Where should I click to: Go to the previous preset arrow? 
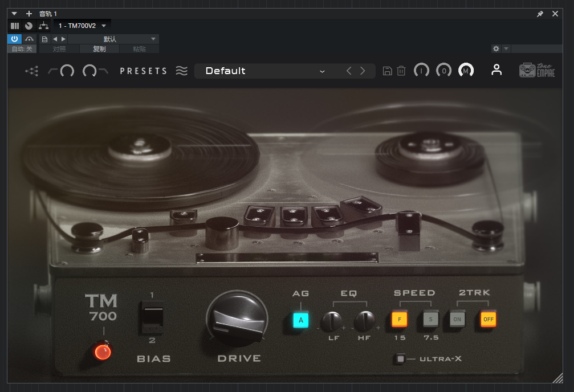pos(349,71)
